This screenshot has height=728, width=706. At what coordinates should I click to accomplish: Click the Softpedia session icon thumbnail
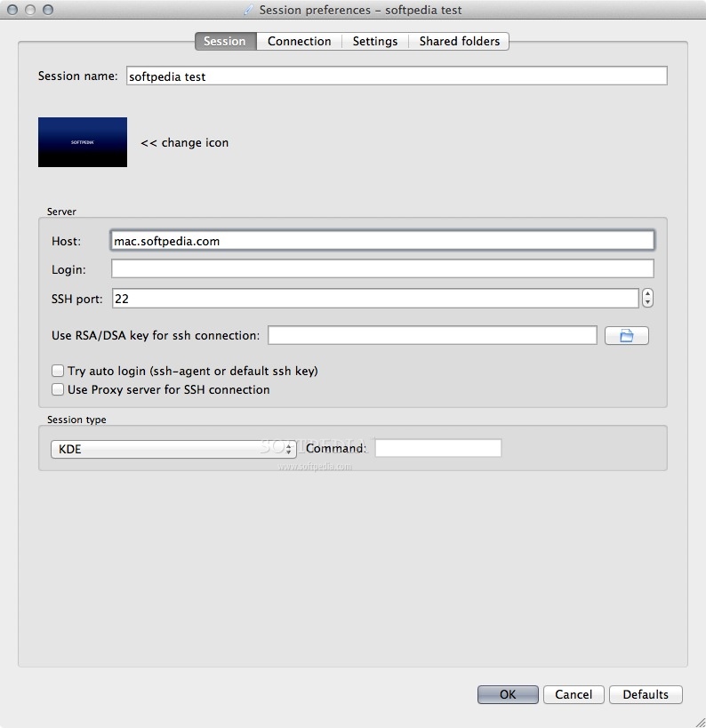pyautogui.click(x=83, y=142)
